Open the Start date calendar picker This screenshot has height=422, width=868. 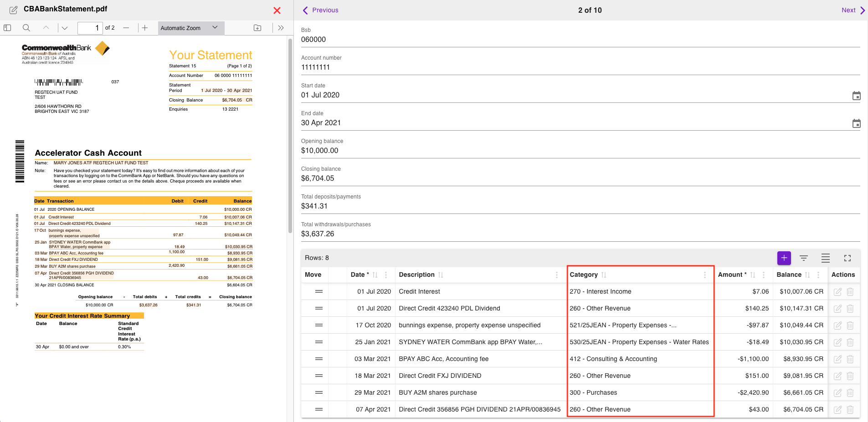(857, 96)
